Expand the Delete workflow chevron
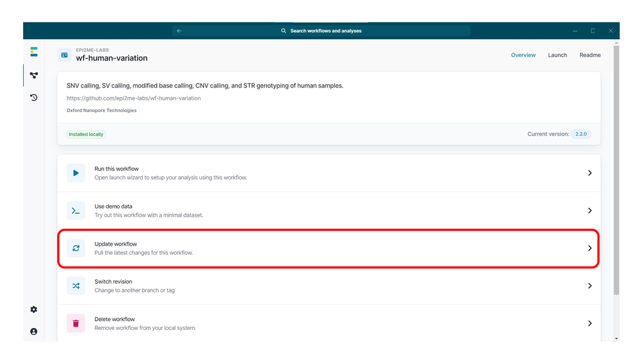 tap(590, 323)
